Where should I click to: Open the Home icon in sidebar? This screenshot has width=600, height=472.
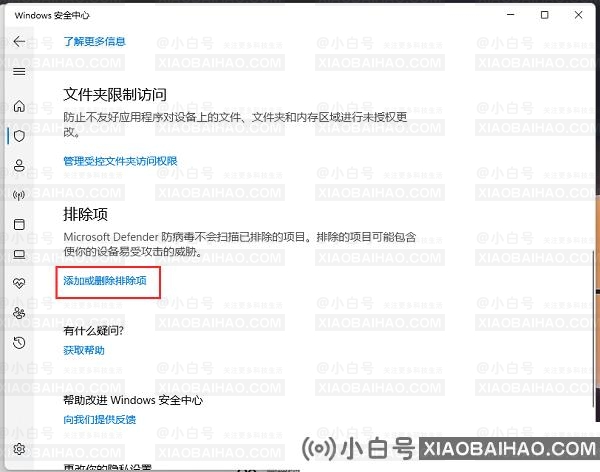click(19, 106)
